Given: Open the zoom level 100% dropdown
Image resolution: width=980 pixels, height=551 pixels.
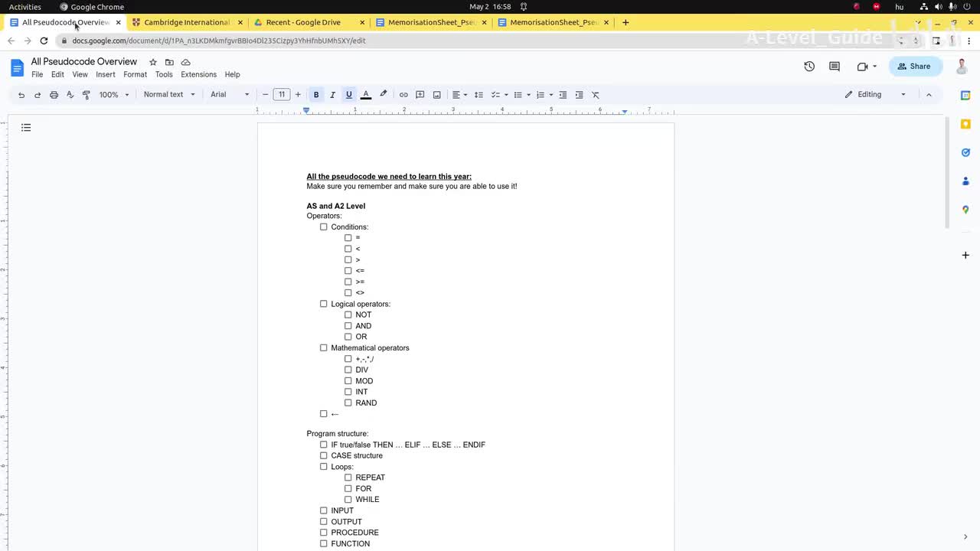Looking at the screenshot, I should tap(114, 95).
